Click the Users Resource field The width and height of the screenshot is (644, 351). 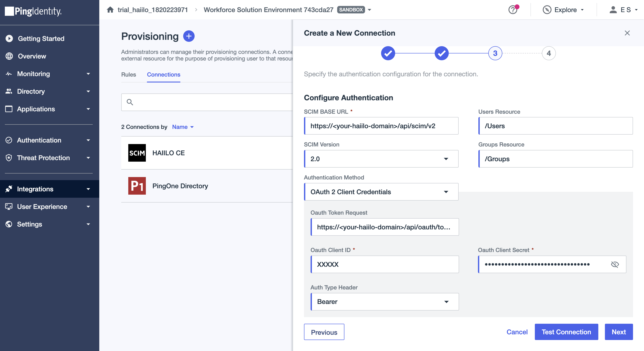click(x=555, y=126)
